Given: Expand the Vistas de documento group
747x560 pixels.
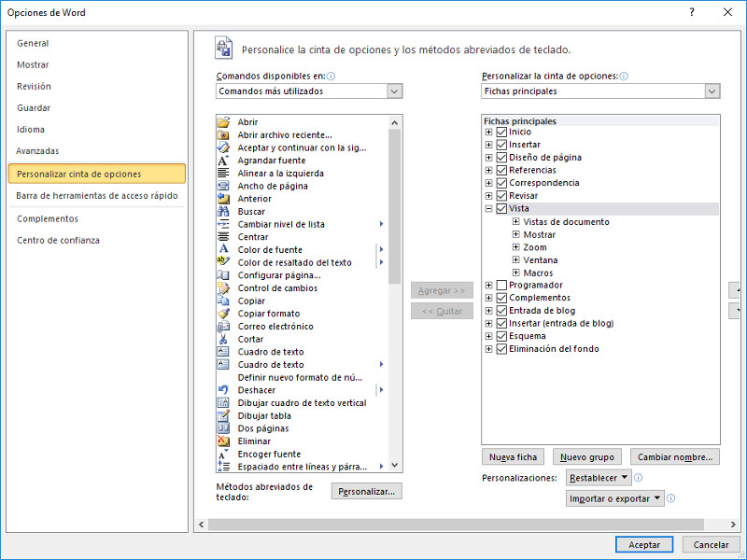Looking at the screenshot, I should (516, 221).
